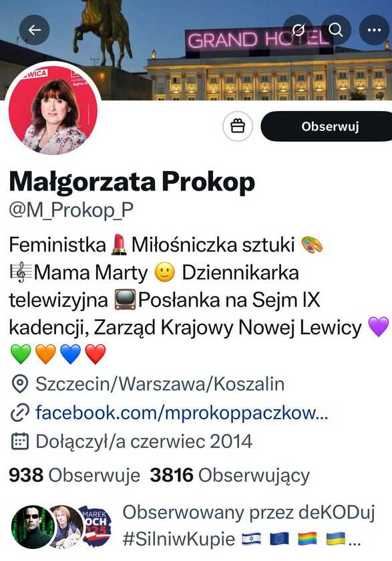The height and width of the screenshot is (561, 392).
Task: Tap the Szczecin/Warszawa/Koszalin location text
Action: point(160,384)
